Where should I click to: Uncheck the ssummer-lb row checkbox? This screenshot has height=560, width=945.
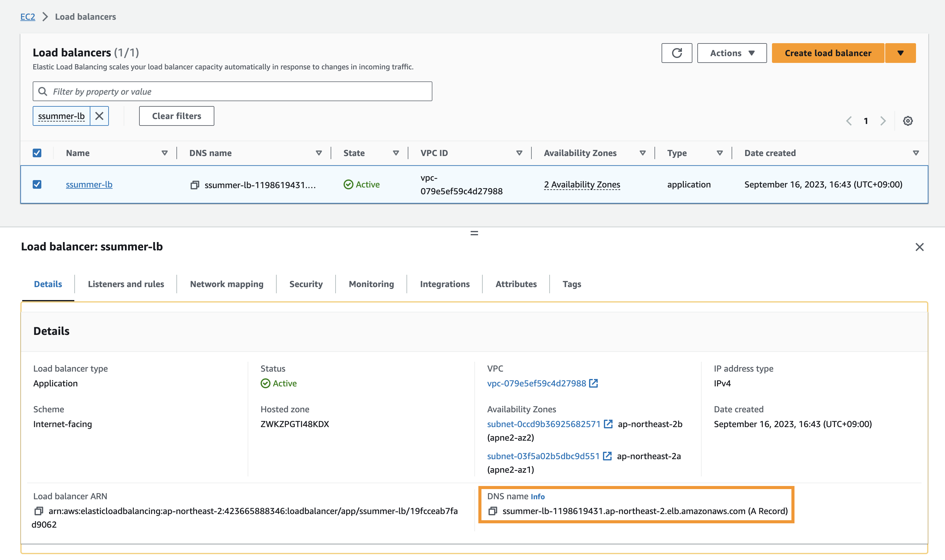37,184
